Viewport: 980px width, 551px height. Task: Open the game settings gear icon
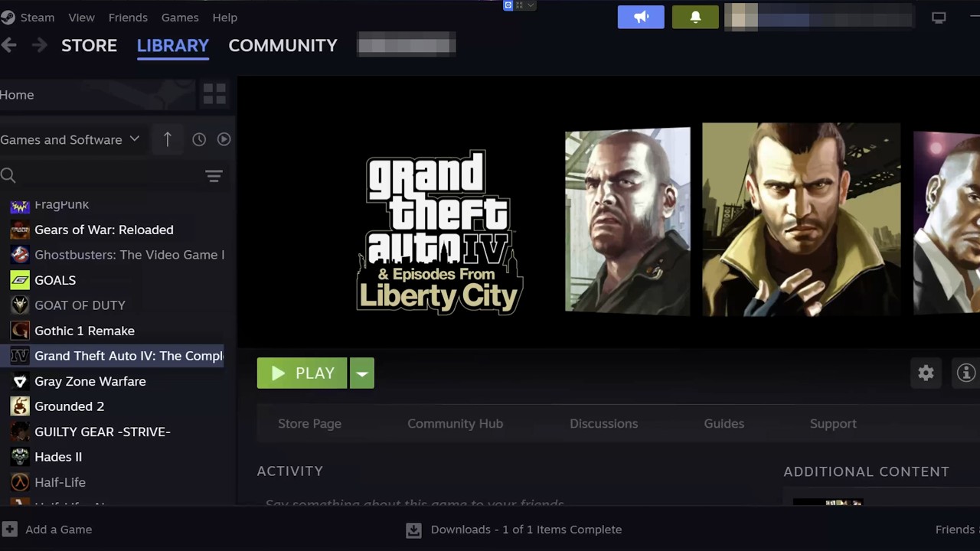[x=926, y=373]
